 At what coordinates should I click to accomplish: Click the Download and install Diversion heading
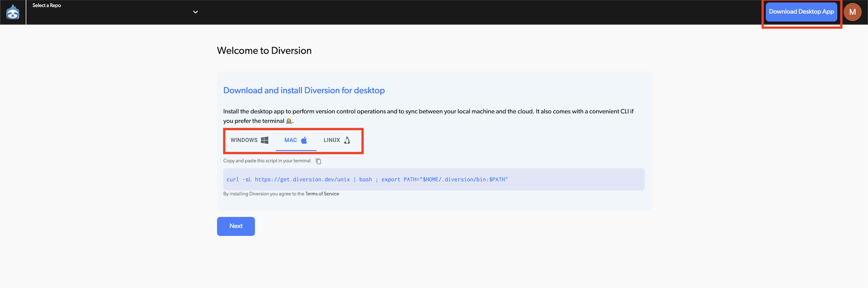click(x=304, y=91)
